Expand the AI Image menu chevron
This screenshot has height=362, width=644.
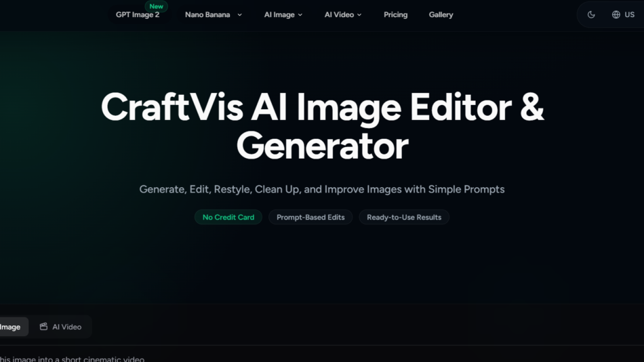point(300,15)
